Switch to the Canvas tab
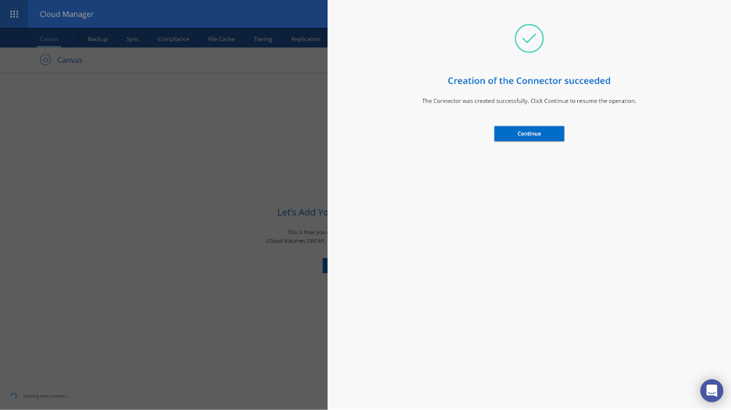 (x=49, y=39)
